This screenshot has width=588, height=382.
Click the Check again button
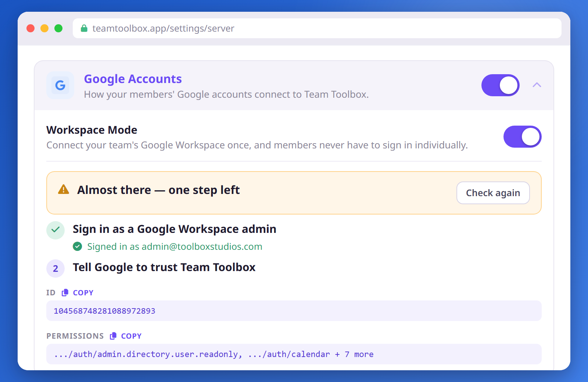pos(493,193)
